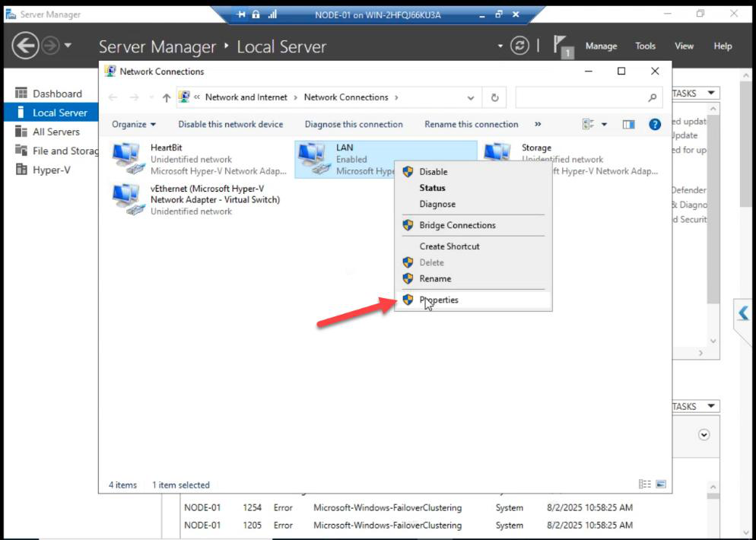
Task: Click the Network Connections search box
Action: click(589, 97)
